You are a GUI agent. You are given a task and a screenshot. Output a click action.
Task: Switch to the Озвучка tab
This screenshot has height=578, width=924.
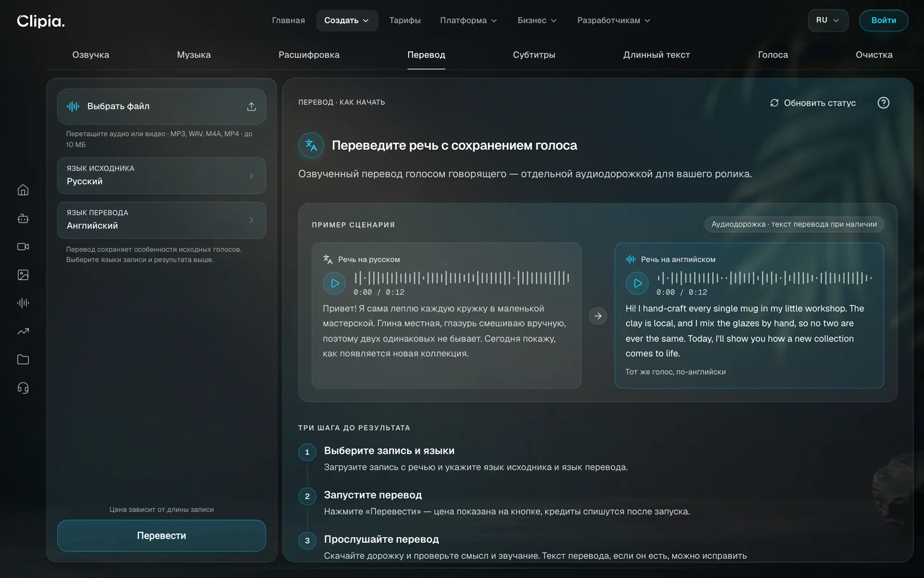[x=91, y=55]
